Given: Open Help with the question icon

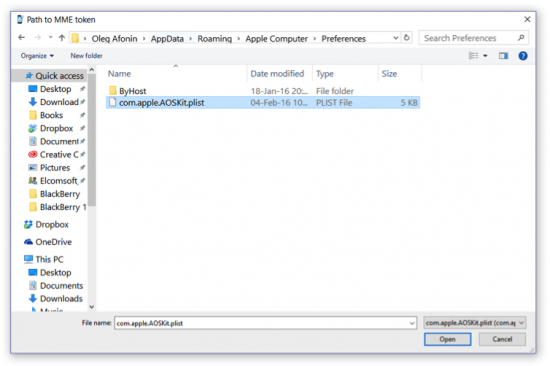Looking at the screenshot, I should point(523,56).
